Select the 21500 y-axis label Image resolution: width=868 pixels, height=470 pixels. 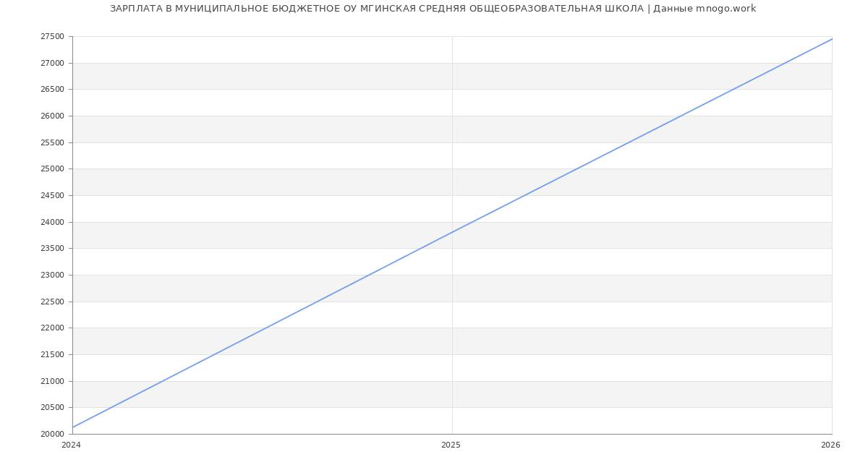tap(52, 355)
